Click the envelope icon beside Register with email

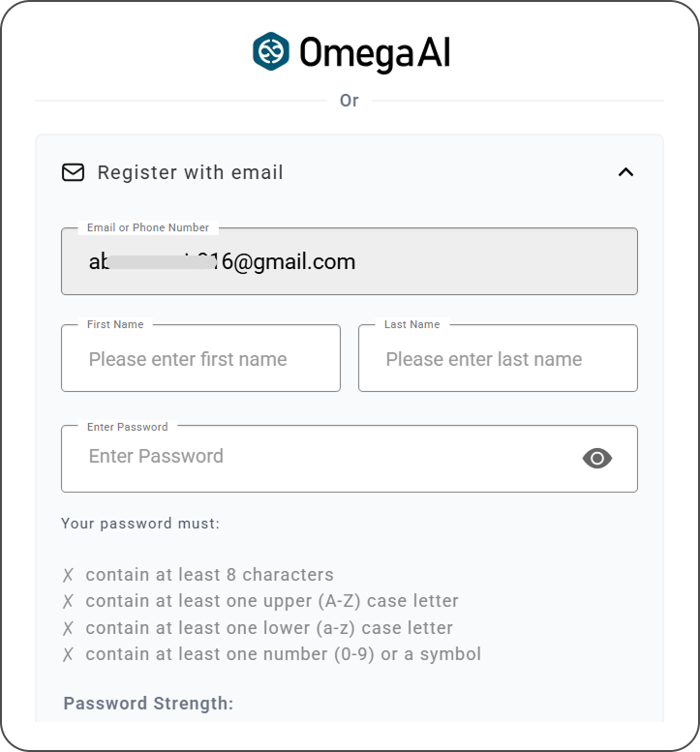73,172
